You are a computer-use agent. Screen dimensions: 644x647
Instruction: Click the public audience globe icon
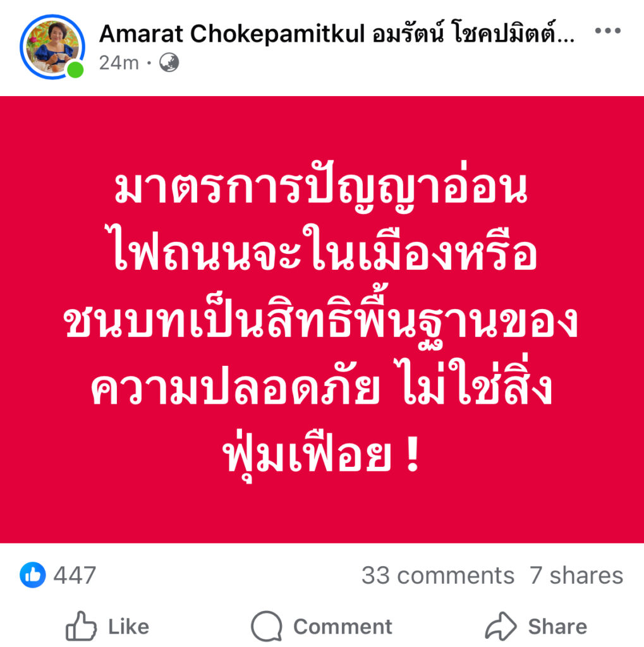169,63
